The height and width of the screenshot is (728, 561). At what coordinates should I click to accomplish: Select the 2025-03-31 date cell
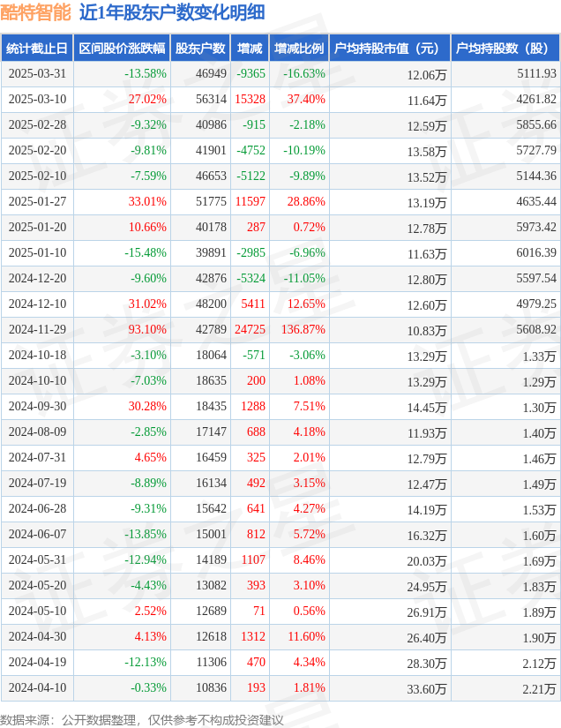tap(38, 73)
